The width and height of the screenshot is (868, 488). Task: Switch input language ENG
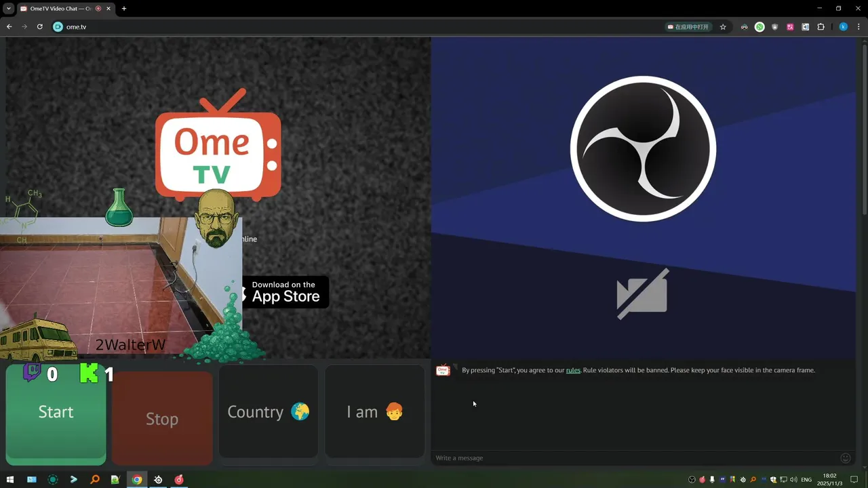point(806,480)
